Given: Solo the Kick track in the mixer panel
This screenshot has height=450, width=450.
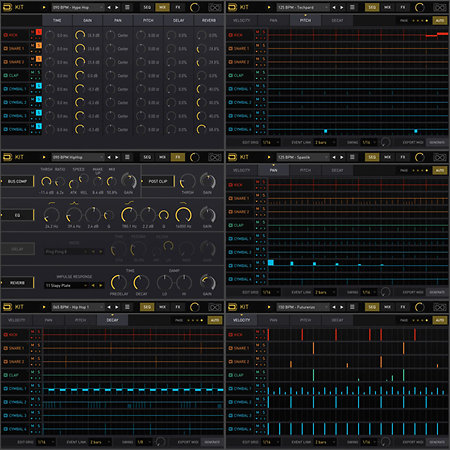Looking at the screenshot, I should click(39, 32).
